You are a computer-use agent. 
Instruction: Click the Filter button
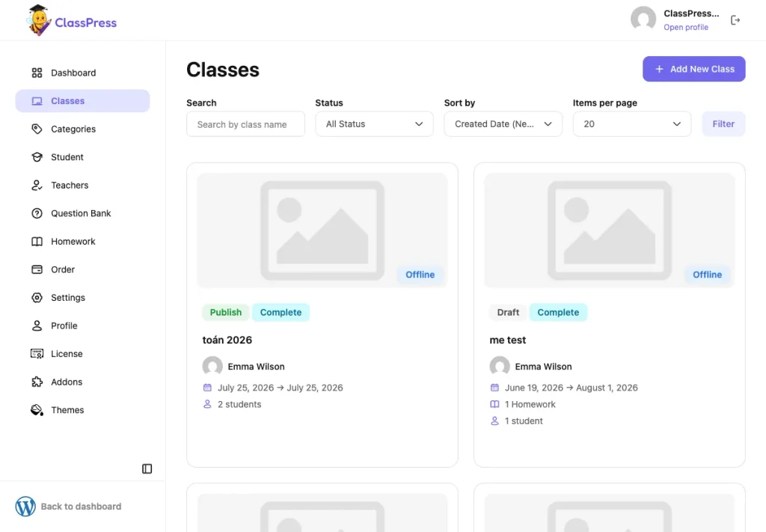[x=723, y=124]
